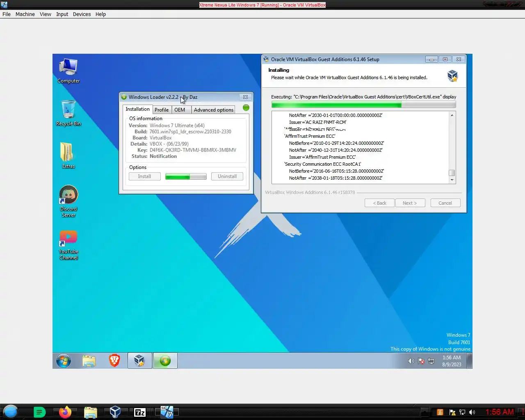
Task: Click 'Security Communication ECC RootCA1' log line
Action: click(x=322, y=164)
